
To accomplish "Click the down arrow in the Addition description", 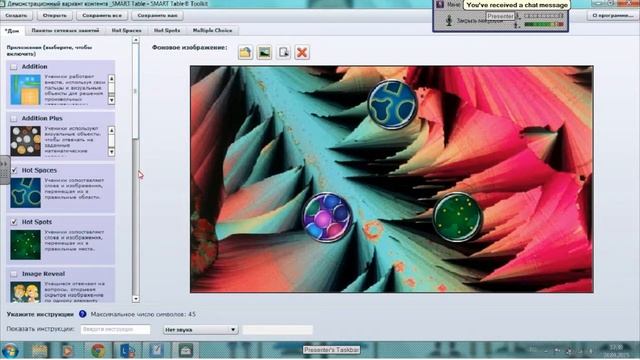I will (111, 100).
